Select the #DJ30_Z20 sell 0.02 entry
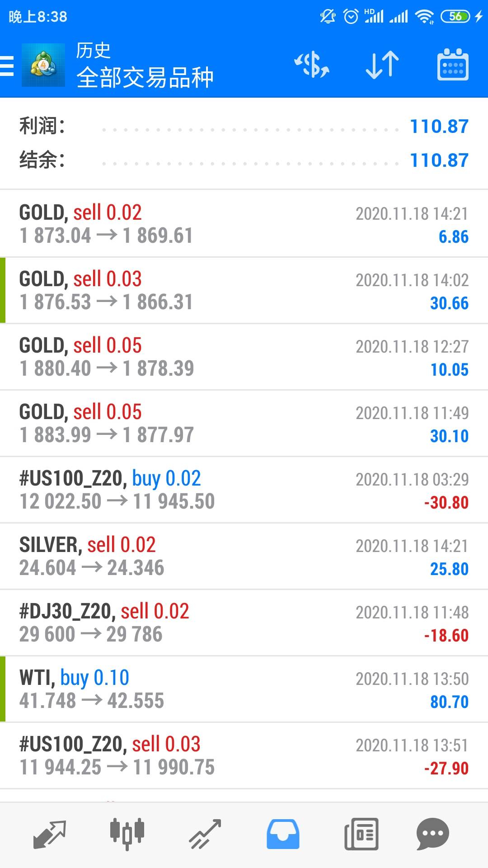Image resolution: width=488 pixels, height=868 pixels. pyautogui.click(x=244, y=623)
